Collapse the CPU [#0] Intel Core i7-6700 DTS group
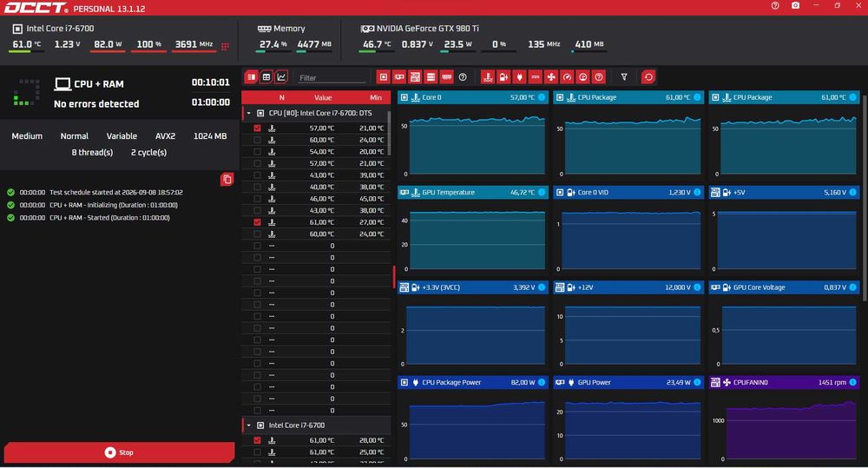This screenshot has width=868, height=468. click(x=248, y=113)
